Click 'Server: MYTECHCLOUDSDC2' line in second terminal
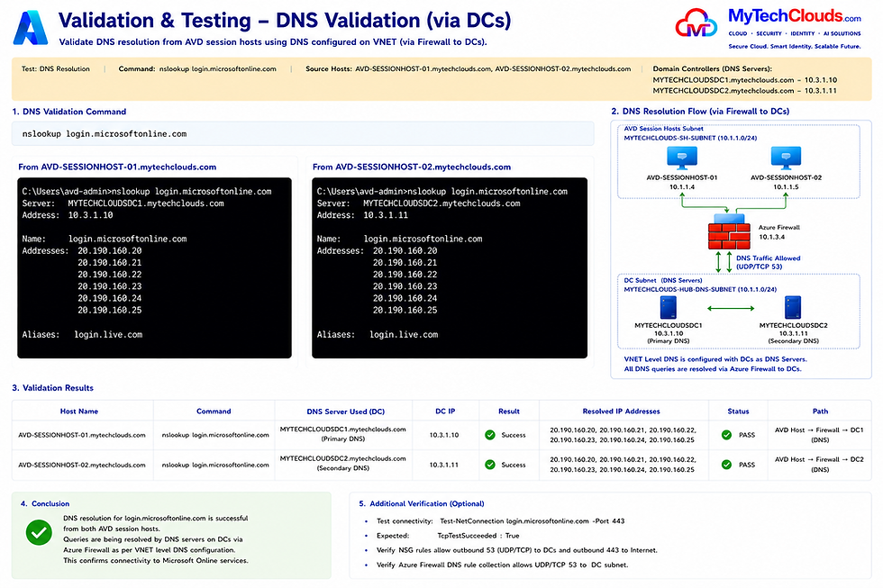This screenshot has width=883, height=588. [x=418, y=204]
